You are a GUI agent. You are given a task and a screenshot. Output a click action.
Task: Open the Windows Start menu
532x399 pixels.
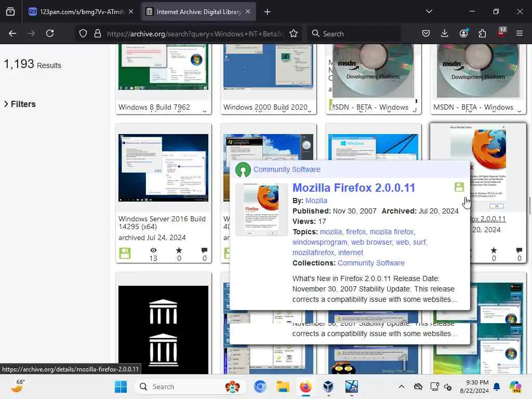121,387
